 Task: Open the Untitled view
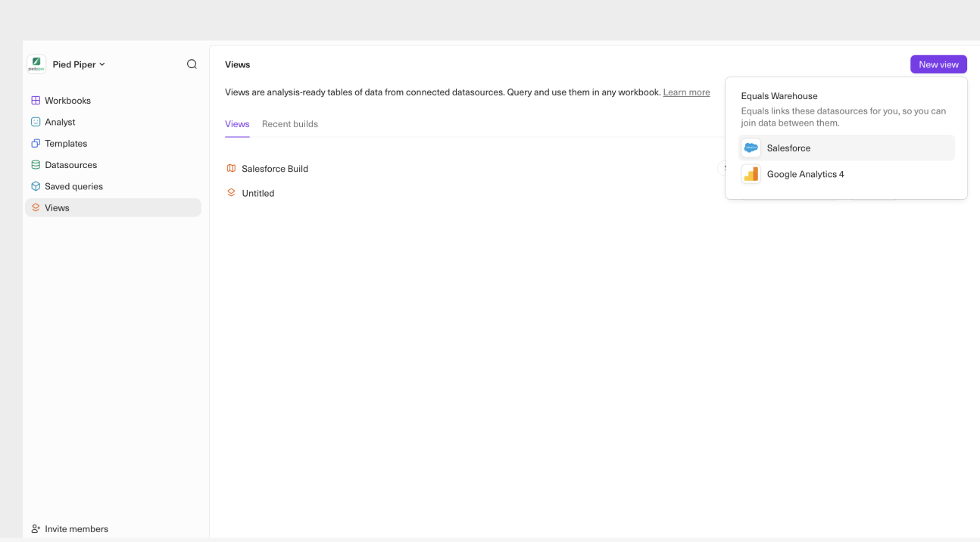click(257, 193)
